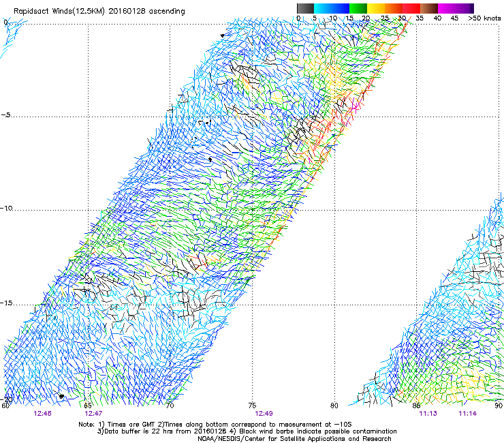Click the magenta-purple 40-50 knots legend swatch
The image size is (504, 443).
[456, 8]
